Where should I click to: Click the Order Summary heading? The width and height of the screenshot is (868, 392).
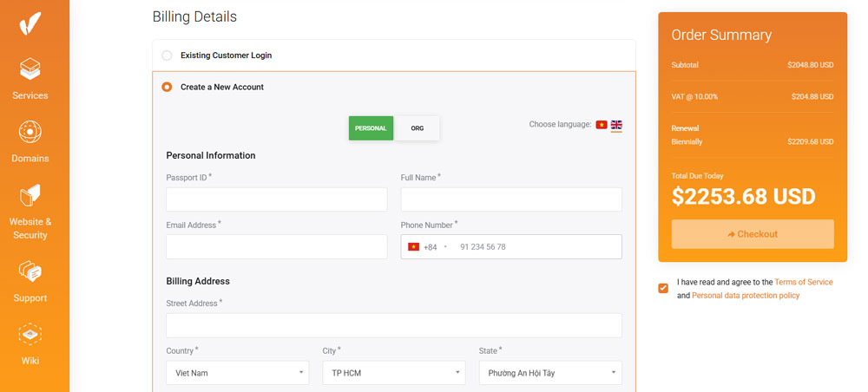pyautogui.click(x=721, y=35)
